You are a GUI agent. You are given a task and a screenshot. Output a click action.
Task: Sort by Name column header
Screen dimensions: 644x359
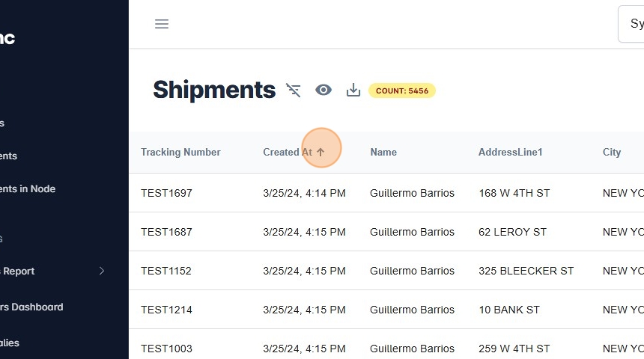(383, 152)
